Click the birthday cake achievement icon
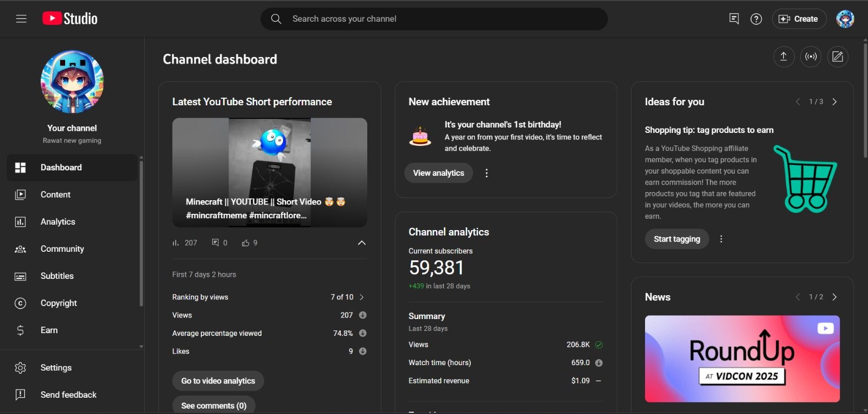The image size is (868, 414). (x=420, y=136)
